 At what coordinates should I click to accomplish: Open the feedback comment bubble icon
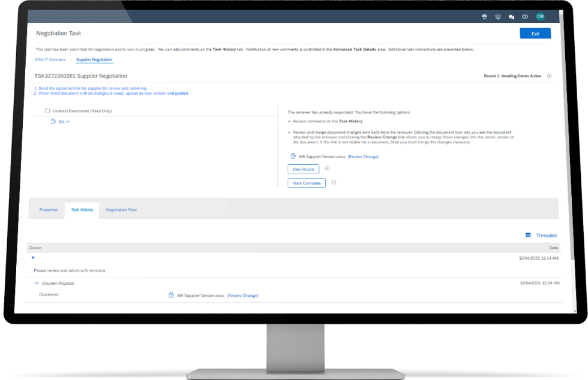click(x=498, y=17)
